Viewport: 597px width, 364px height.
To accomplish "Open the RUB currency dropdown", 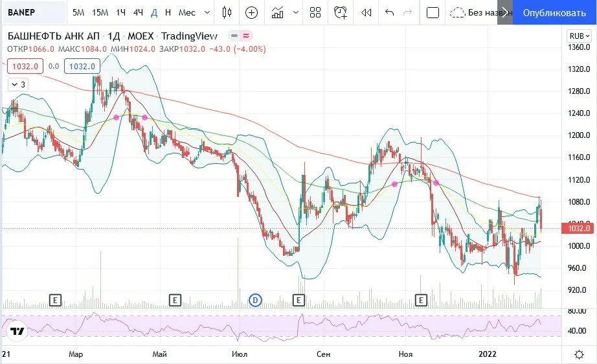I will tap(579, 36).
